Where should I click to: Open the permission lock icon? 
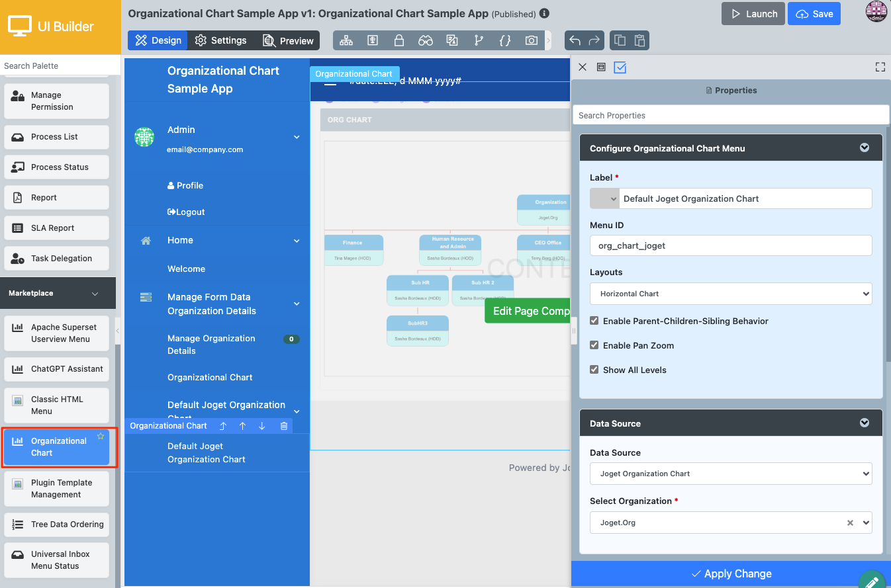pyautogui.click(x=399, y=40)
